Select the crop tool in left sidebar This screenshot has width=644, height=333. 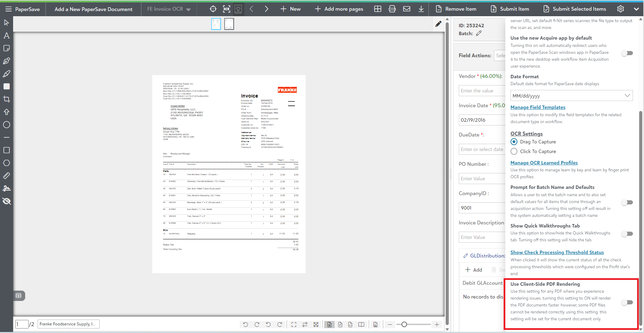point(7,99)
